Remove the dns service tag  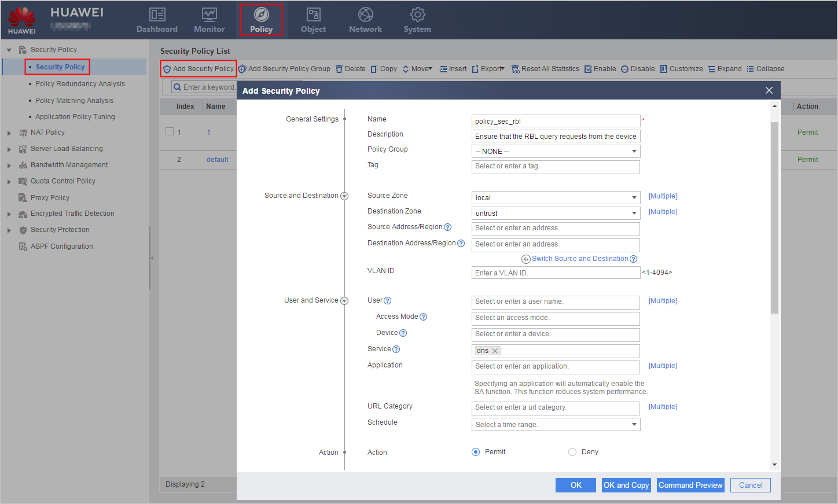coord(495,351)
